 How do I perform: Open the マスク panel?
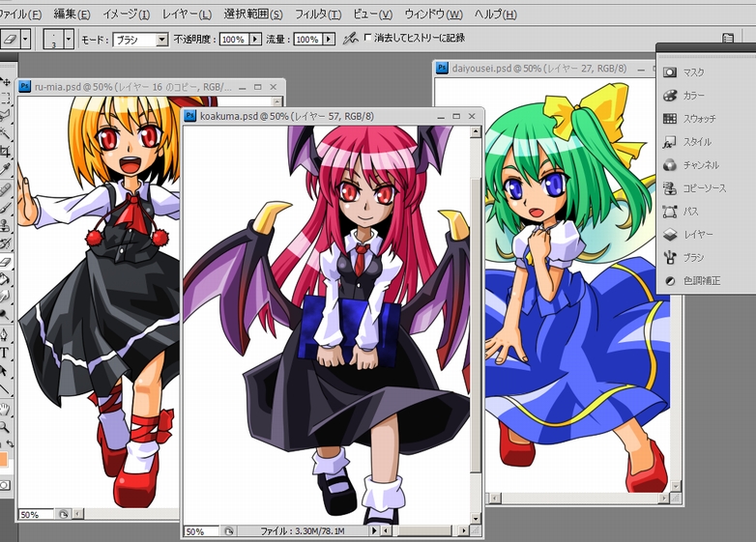(683, 72)
